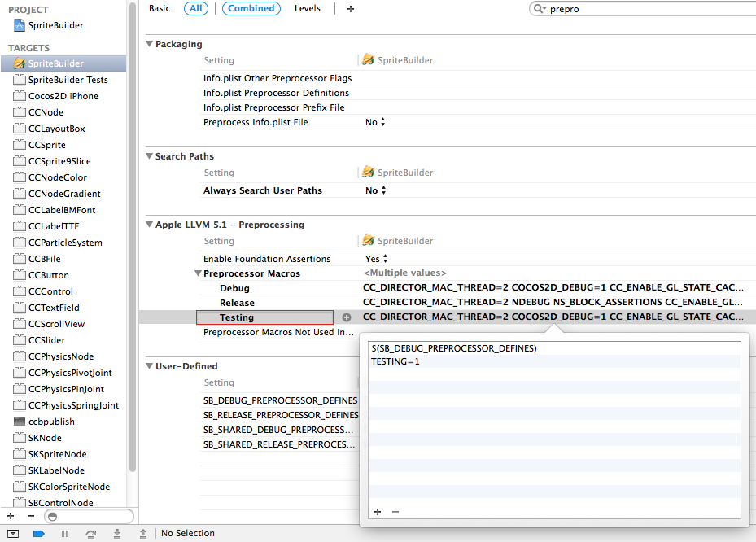Select the Levels view option
Viewport: 756px width, 542px height.
[308, 8]
